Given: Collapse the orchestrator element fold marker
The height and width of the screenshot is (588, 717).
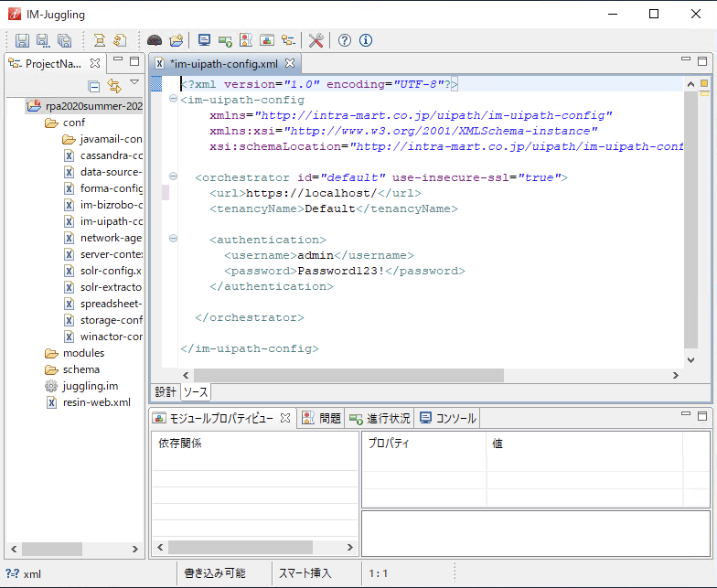Looking at the screenshot, I should tap(173, 176).
